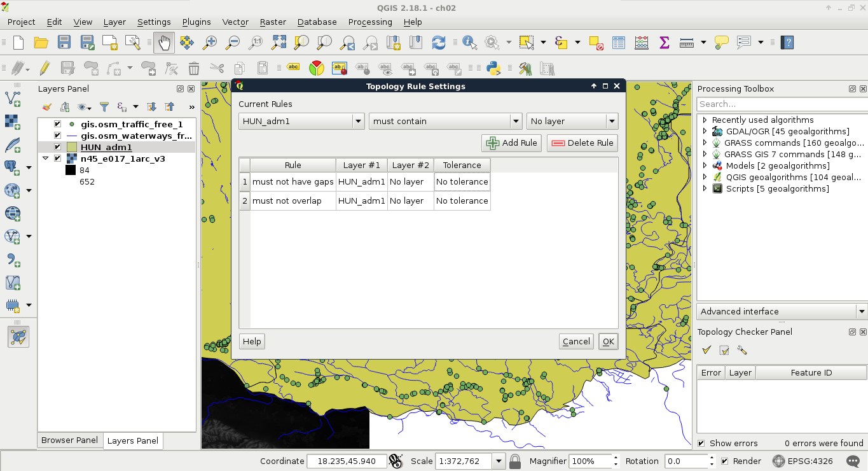Screen dimensions: 868x471
Task: Open the attribute table icon
Action: coord(619,43)
